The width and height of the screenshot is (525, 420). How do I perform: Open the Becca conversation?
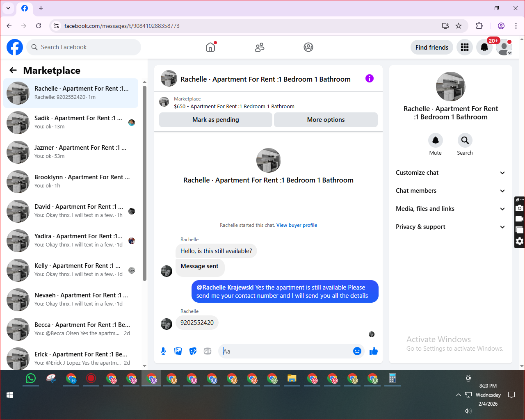coord(71,329)
